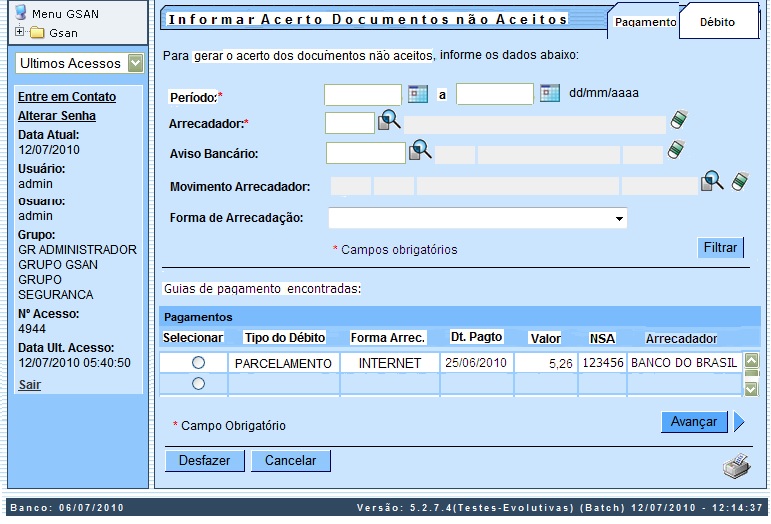Click Aviso Bancário search magnifier icon
Screen dimensions: 771x524
click(x=419, y=151)
